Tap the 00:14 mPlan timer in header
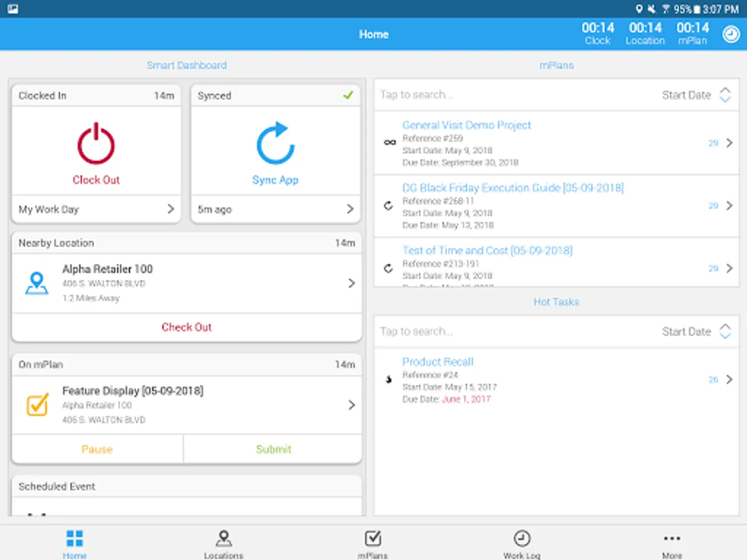 pyautogui.click(x=693, y=34)
